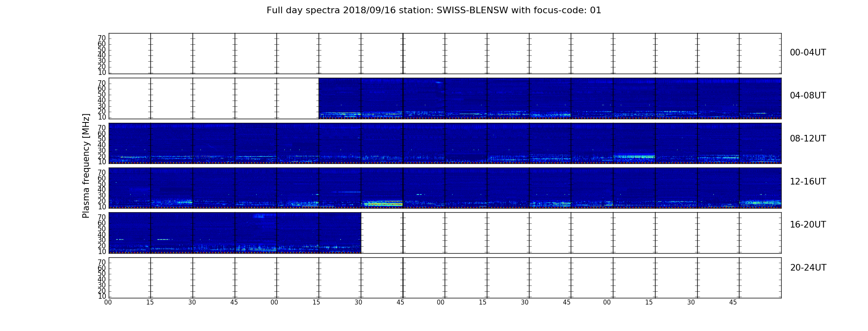Click the rightmost "45" time axis tick label

733,302
